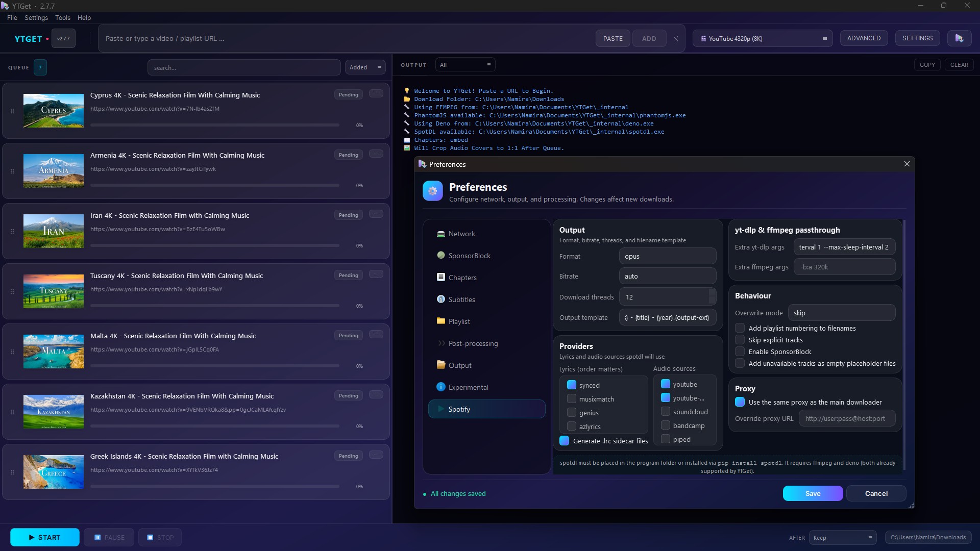This screenshot has width=980, height=551.
Task: Click the SponsorBlock green circle icon
Action: [441, 255]
